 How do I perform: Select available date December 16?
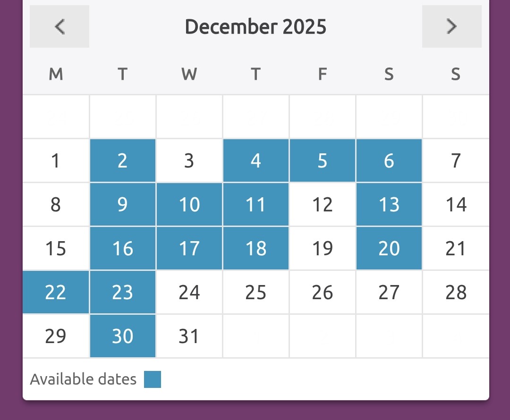click(123, 248)
